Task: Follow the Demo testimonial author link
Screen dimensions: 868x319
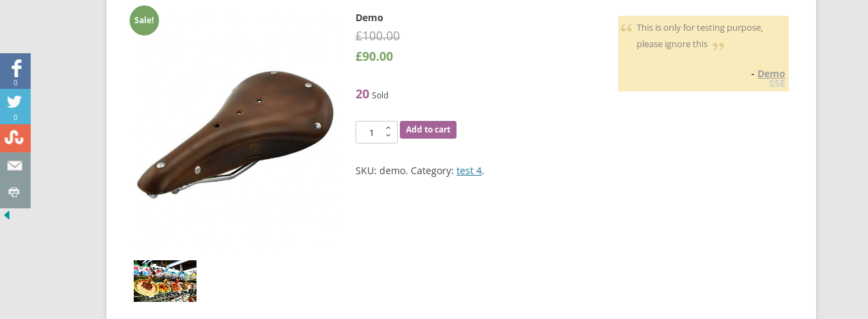Action: point(771,73)
